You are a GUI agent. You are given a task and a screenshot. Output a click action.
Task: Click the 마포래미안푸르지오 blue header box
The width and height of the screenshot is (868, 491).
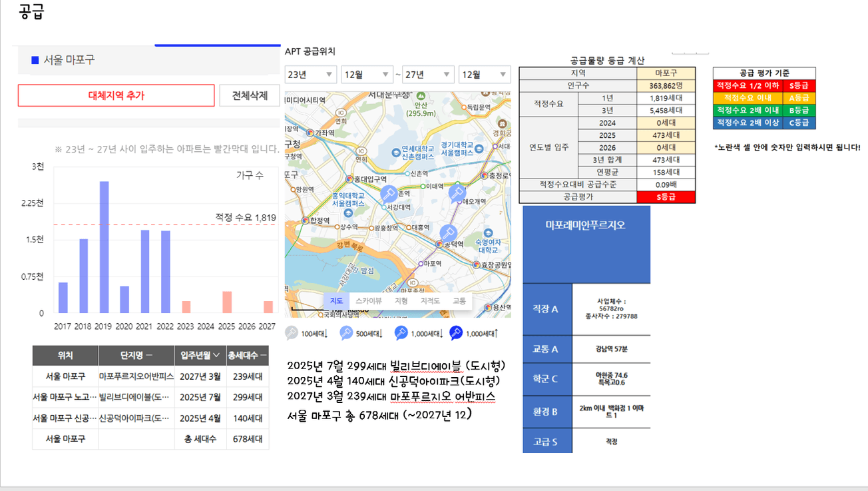pos(586,245)
